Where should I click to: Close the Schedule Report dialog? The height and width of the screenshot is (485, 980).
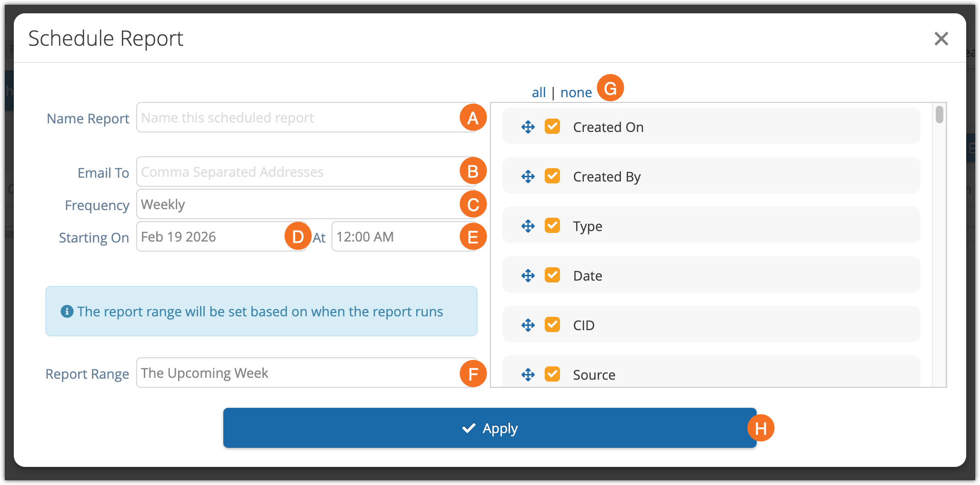[x=941, y=39]
